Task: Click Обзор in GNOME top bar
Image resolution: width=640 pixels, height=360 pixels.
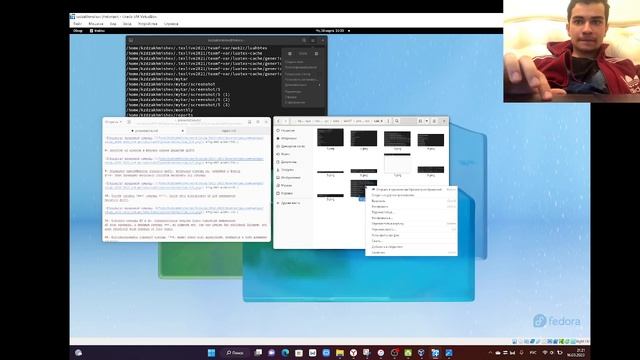Action: [x=78, y=31]
